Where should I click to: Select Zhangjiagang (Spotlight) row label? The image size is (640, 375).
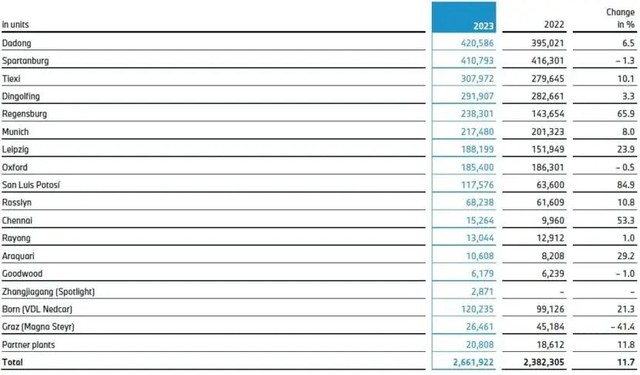point(48,292)
